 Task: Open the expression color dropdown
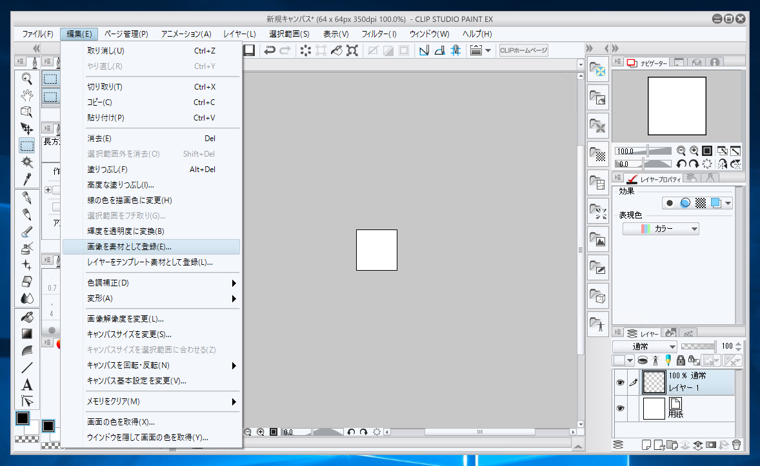(x=661, y=228)
